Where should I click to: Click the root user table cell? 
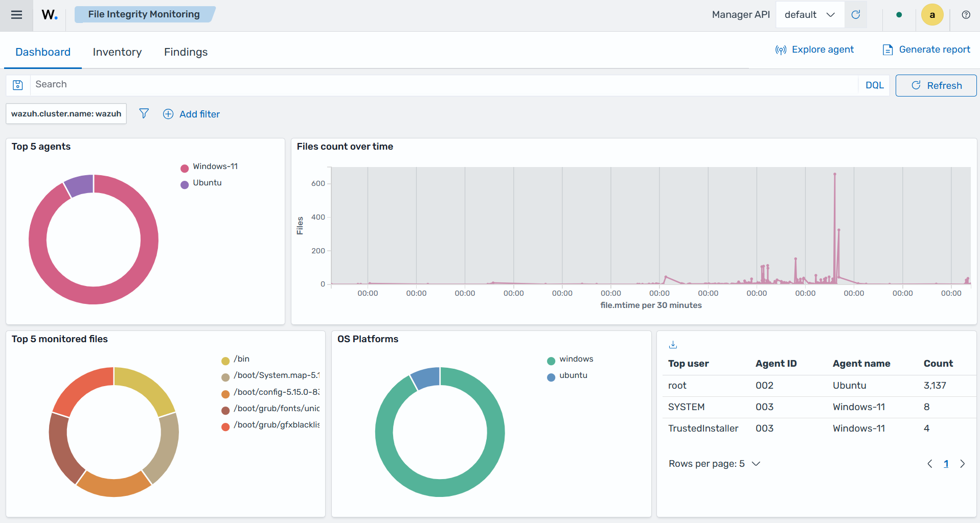677,386
